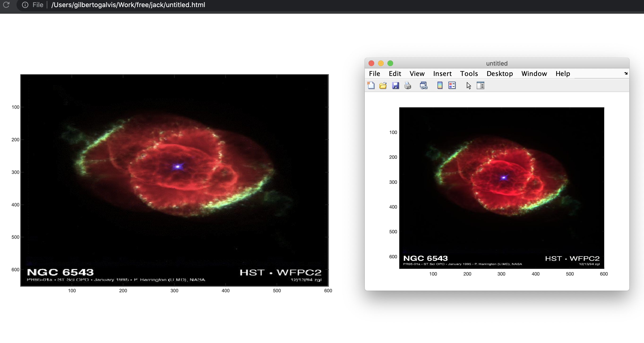Save the figure with the floppy disk icon
The height and width of the screenshot is (343, 644).
[x=395, y=86]
